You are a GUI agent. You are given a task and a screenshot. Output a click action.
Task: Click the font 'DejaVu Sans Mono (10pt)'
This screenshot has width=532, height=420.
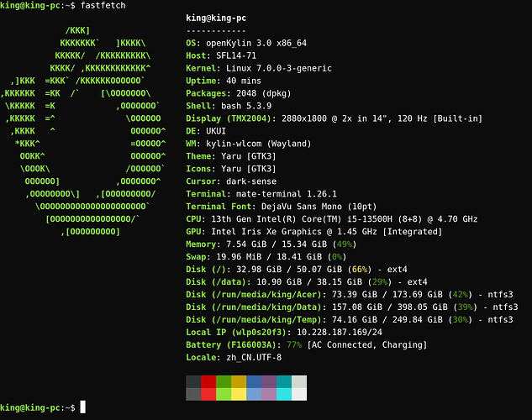(319, 207)
